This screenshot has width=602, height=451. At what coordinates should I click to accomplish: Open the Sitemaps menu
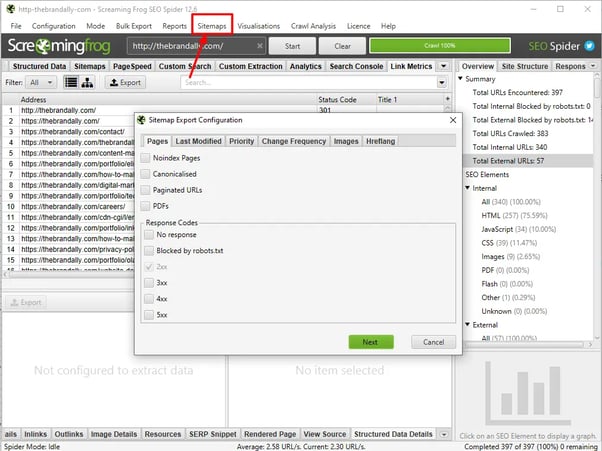[212, 25]
